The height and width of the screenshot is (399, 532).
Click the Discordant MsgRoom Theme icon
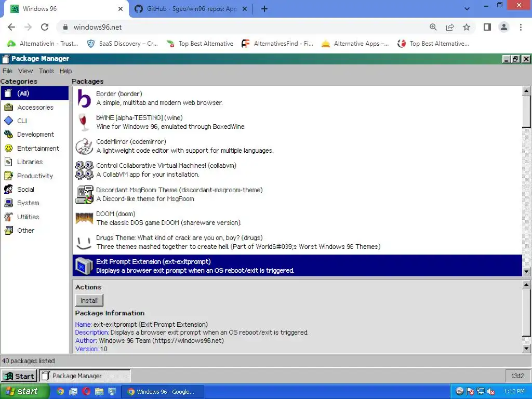click(x=84, y=194)
